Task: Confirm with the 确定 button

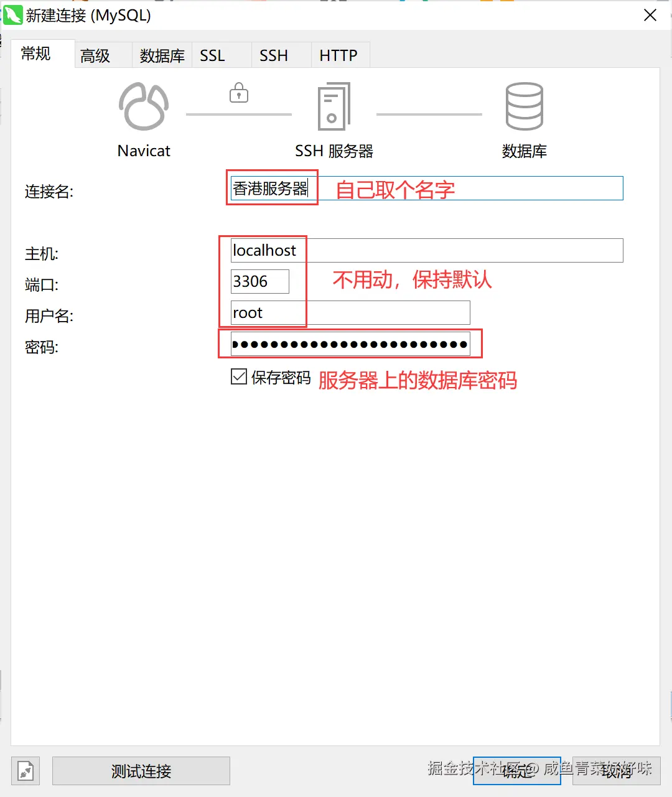Action: click(x=517, y=771)
